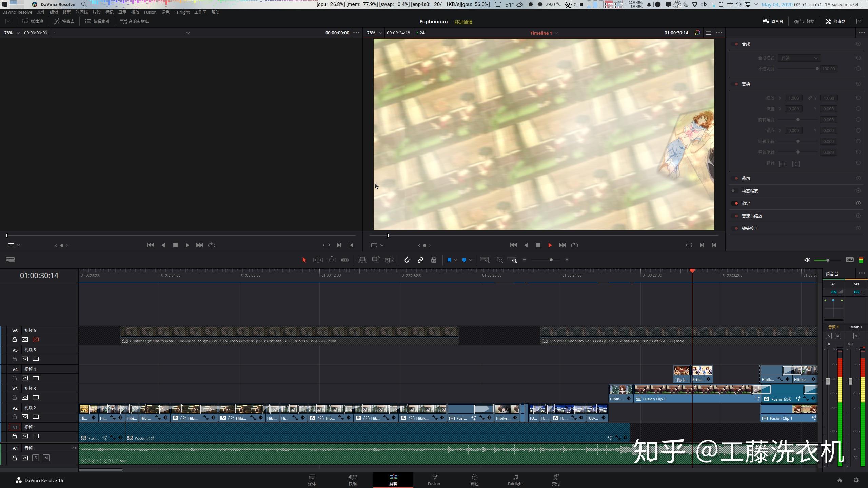Image resolution: width=868 pixels, height=488 pixels.
Task: Open source viewer zoom percentage dropdown
Action: coord(12,33)
